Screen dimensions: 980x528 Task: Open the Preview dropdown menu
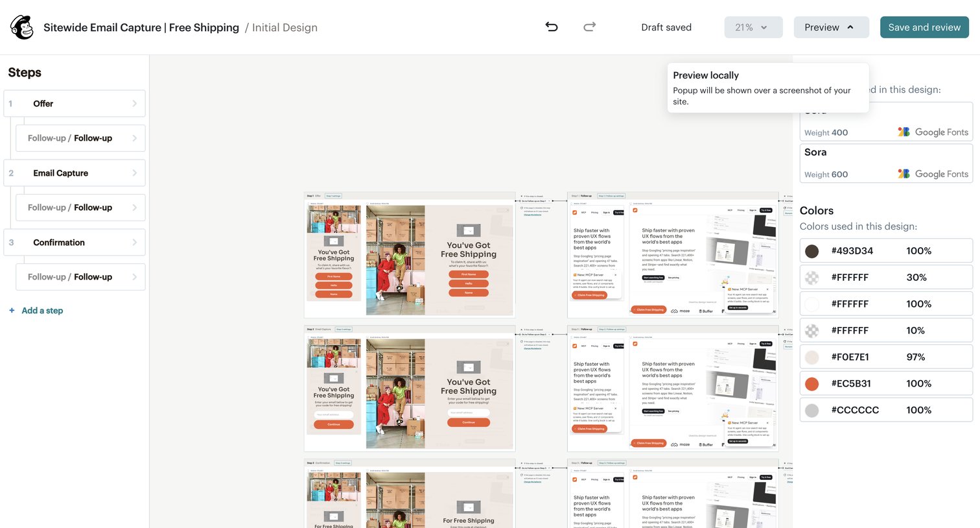point(831,27)
